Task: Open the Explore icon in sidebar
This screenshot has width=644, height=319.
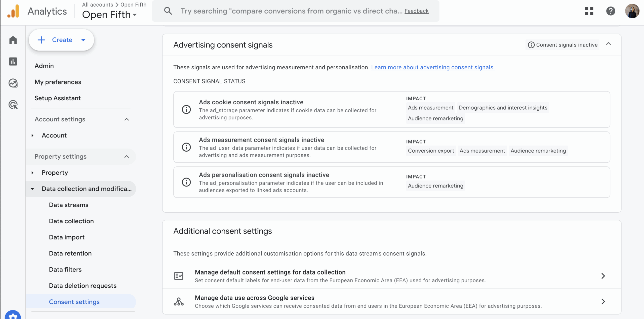Action: click(13, 83)
